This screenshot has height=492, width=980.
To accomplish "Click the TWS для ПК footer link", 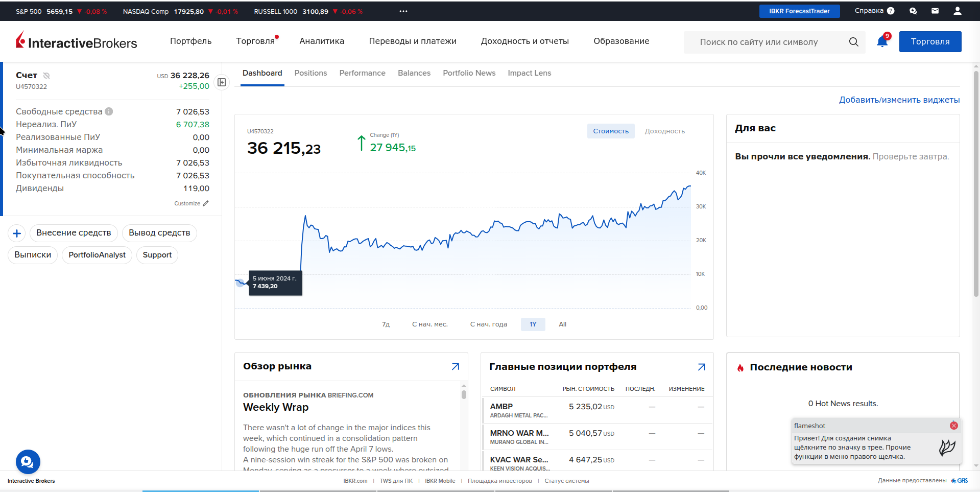I will pyautogui.click(x=396, y=481).
